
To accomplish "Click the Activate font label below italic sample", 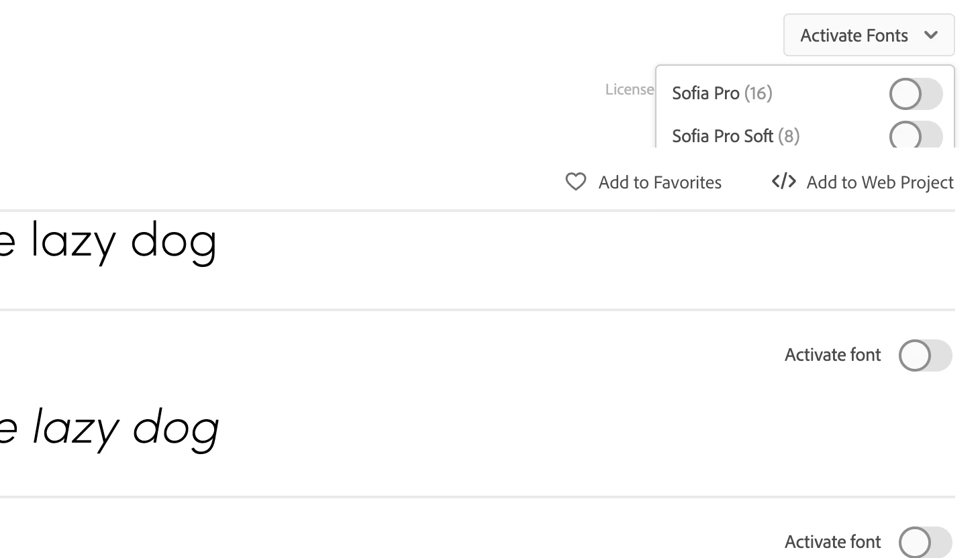I will coord(832,542).
